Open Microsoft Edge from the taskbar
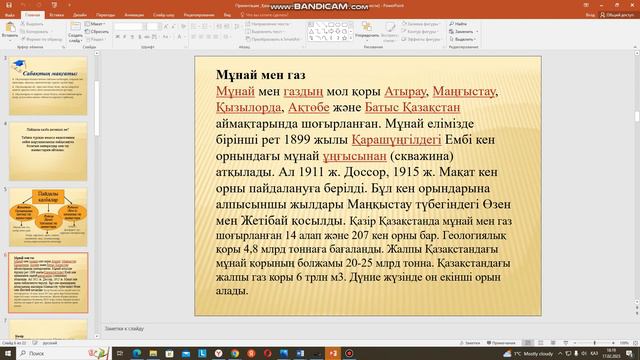Image resolution: width=640 pixels, height=360 pixels. pyautogui.click(x=137, y=353)
